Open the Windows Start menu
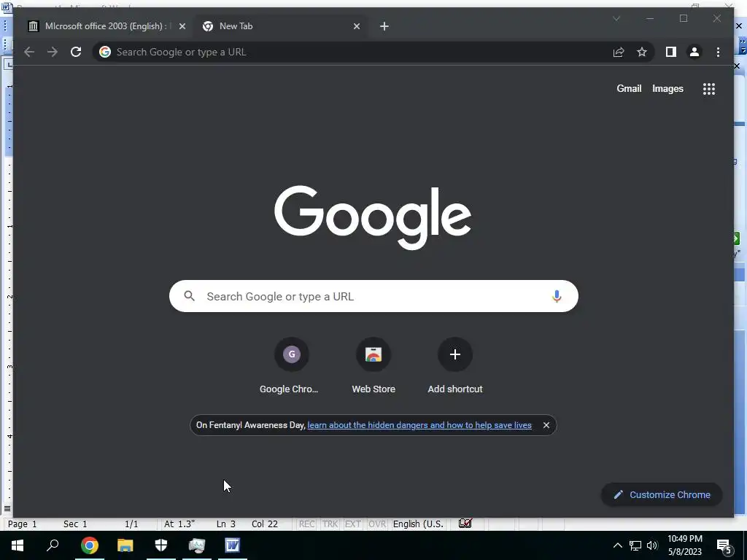Image resolution: width=747 pixels, height=560 pixels. (x=18, y=545)
